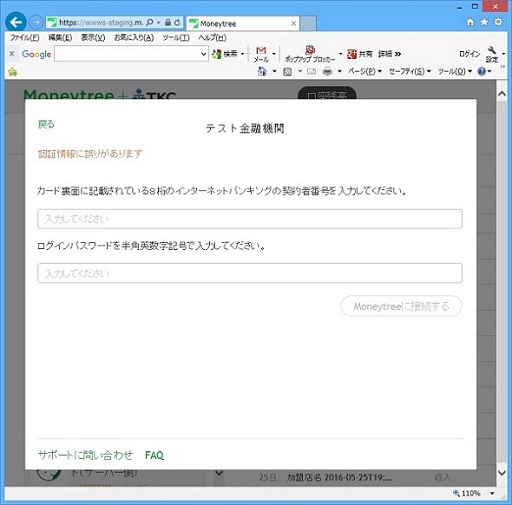
Task: Open the ファイル(F) menu
Action: [x=25, y=37]
